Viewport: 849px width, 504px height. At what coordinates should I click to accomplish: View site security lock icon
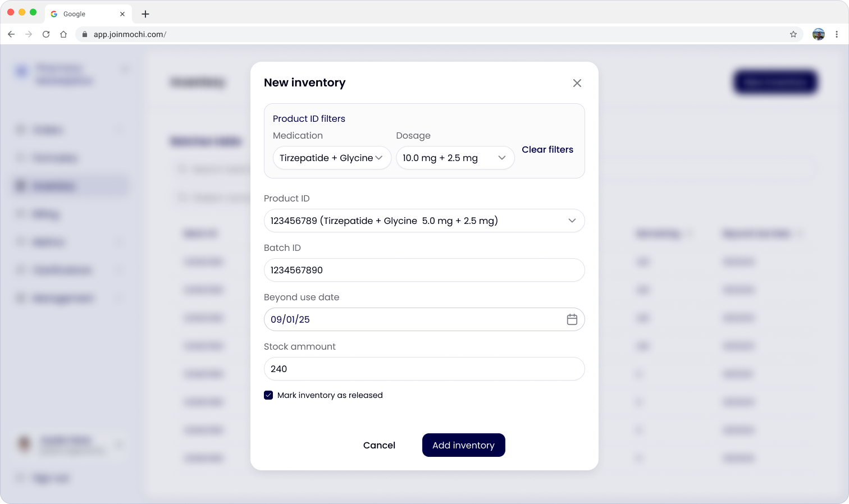click(x=85, y=34)
